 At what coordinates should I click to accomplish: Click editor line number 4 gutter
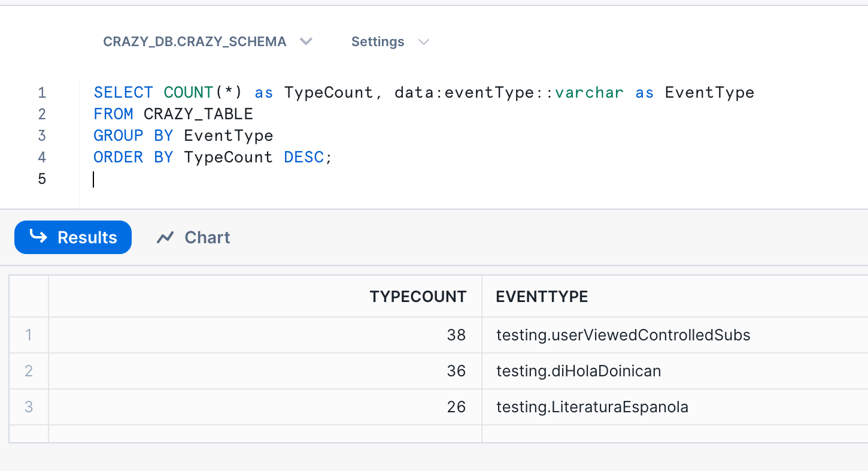click(42, 158)
